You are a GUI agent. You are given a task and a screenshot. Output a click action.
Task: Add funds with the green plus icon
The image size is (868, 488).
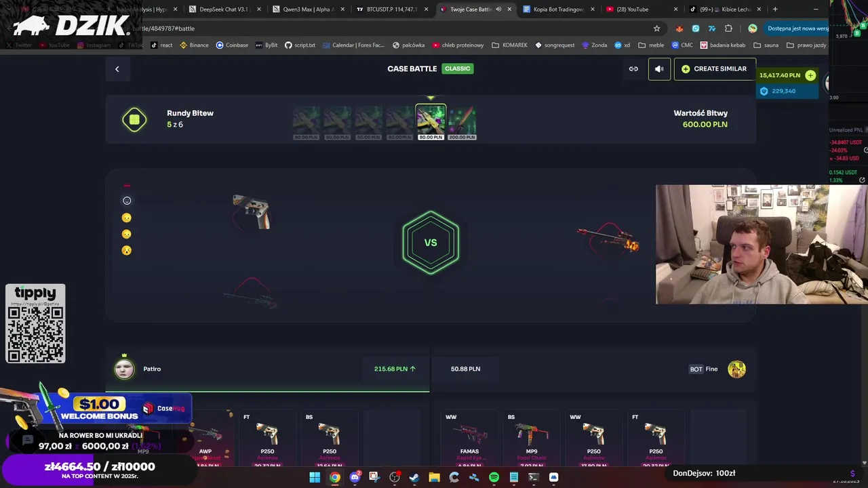tap(810, 75)
